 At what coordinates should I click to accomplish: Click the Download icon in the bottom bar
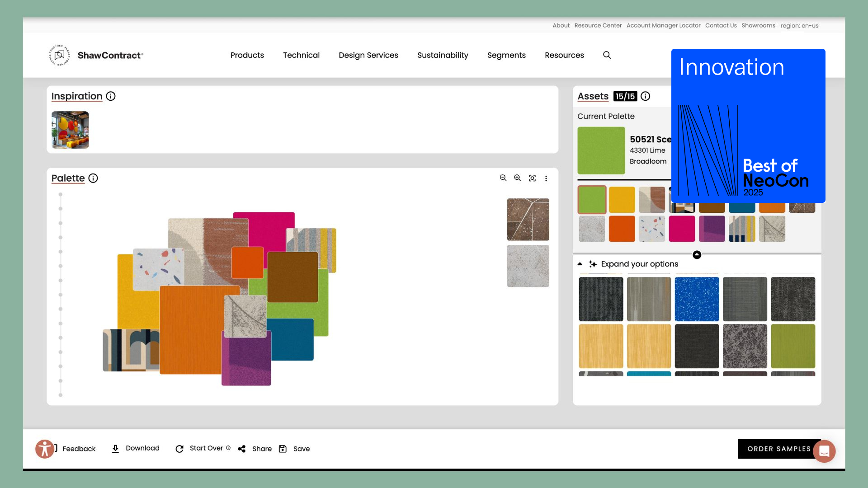pyautogui.click(x=115, y=448)
